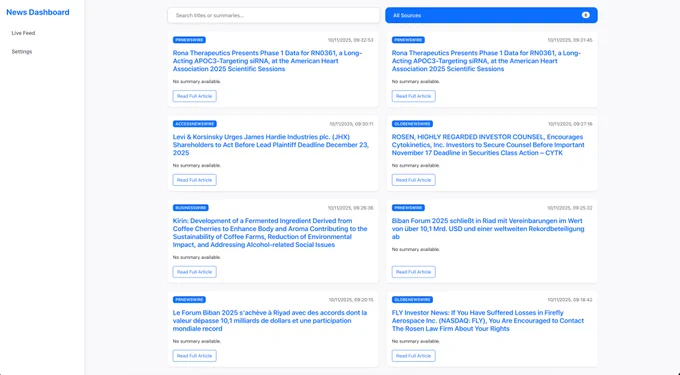Open Kirin fermented coffee cherries headline

[x=270, y=233]
